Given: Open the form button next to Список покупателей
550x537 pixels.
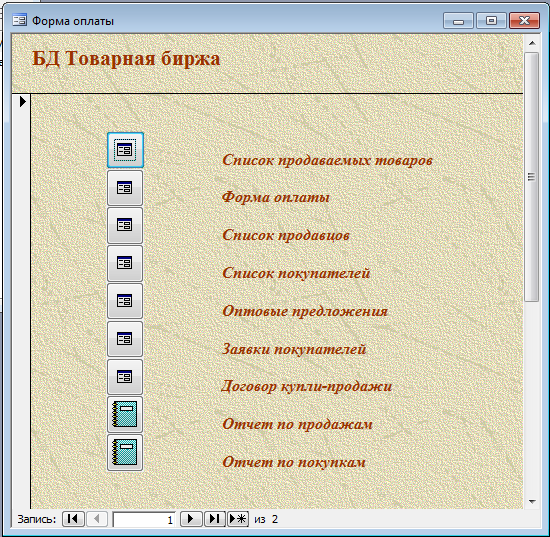Looking at the screenshot, I should click(x=125, y=263).
